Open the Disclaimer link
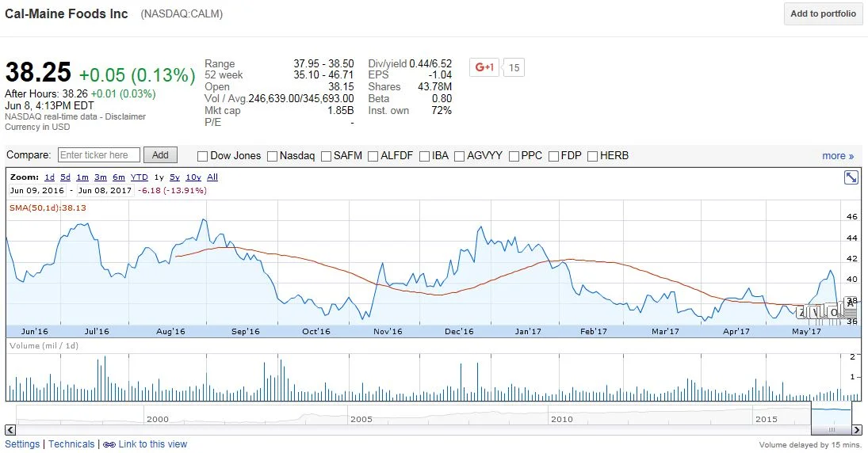868x453 pixels. tap(126, 116)
